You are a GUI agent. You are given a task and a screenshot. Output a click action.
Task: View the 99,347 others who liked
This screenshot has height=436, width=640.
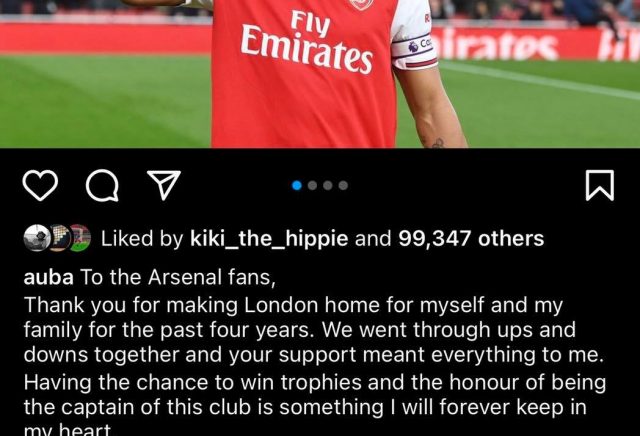[x=471, y=238]
